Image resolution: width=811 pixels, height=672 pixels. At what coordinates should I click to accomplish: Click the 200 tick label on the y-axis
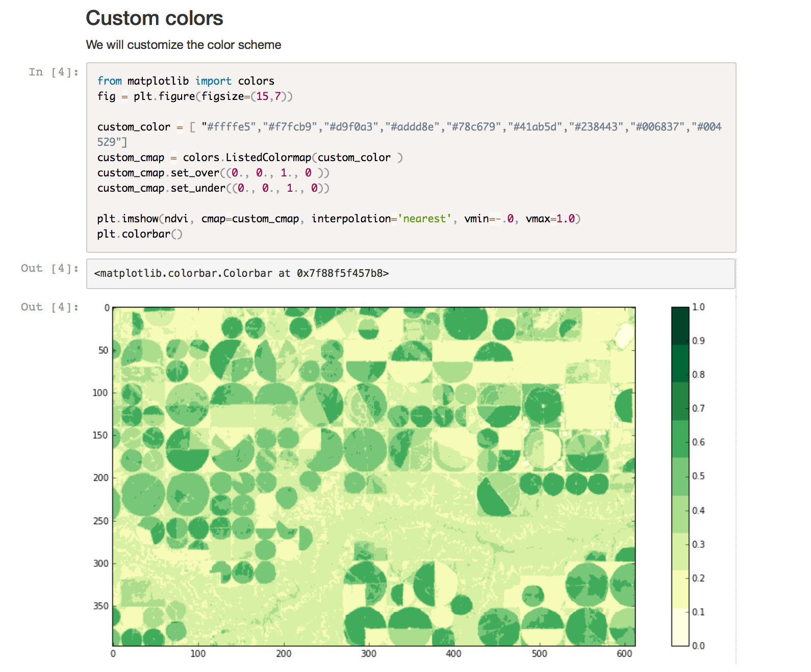click(x=100, y=478)
